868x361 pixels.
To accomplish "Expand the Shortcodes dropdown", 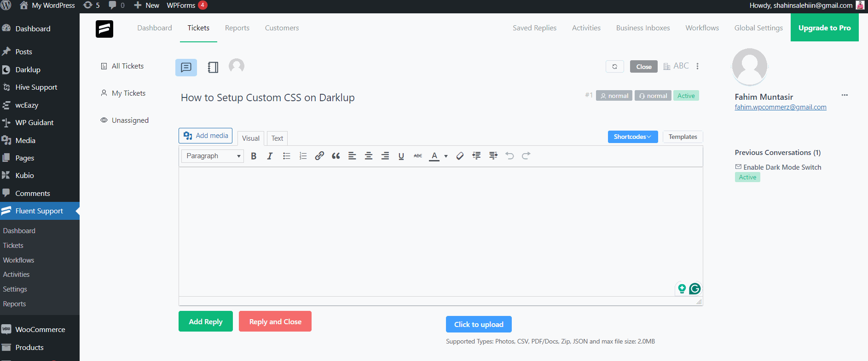I will pos(633,137).
